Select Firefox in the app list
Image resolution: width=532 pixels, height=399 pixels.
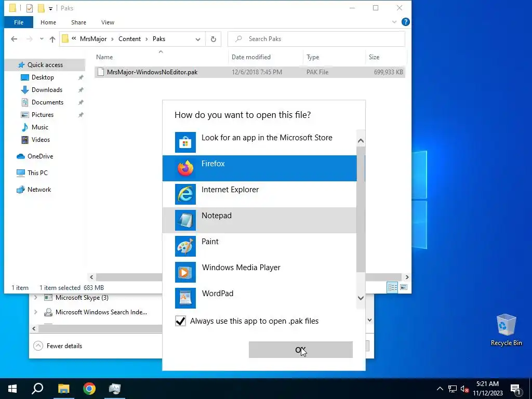coord(260,168)
